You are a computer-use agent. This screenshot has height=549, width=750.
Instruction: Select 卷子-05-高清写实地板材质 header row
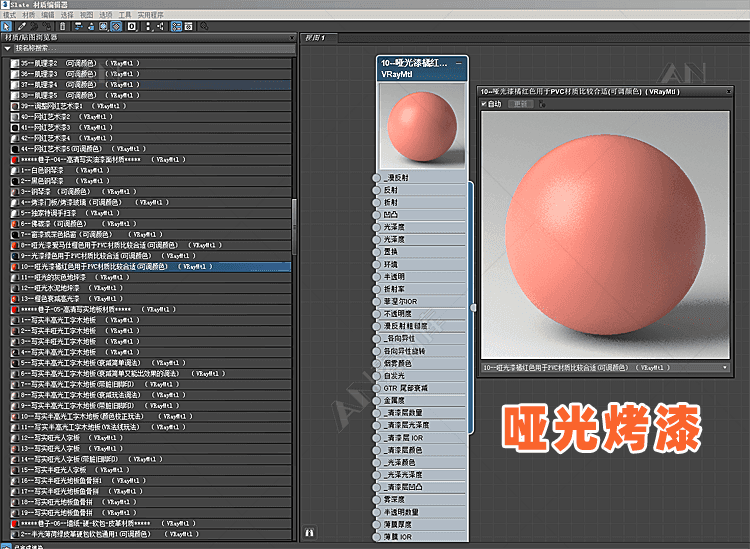pos(151,309)
